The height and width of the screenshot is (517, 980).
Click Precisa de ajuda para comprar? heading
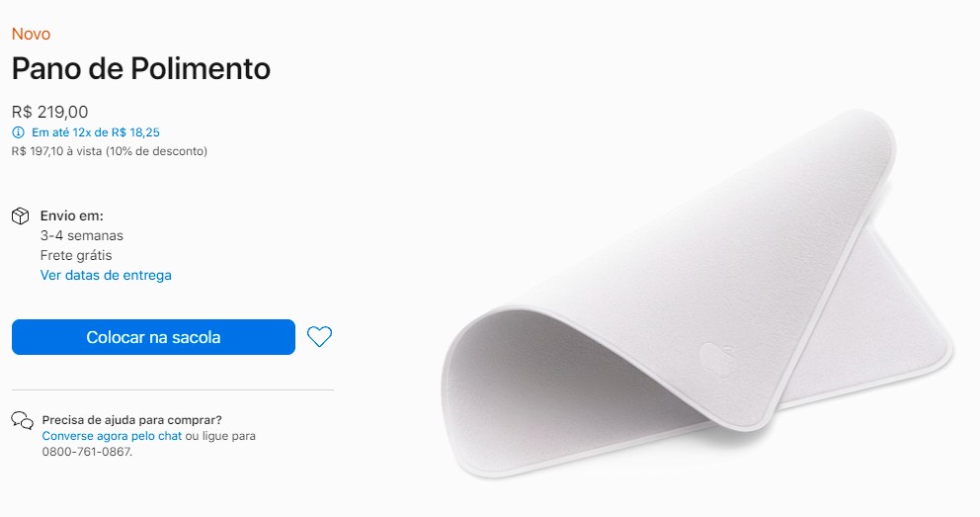131,420
